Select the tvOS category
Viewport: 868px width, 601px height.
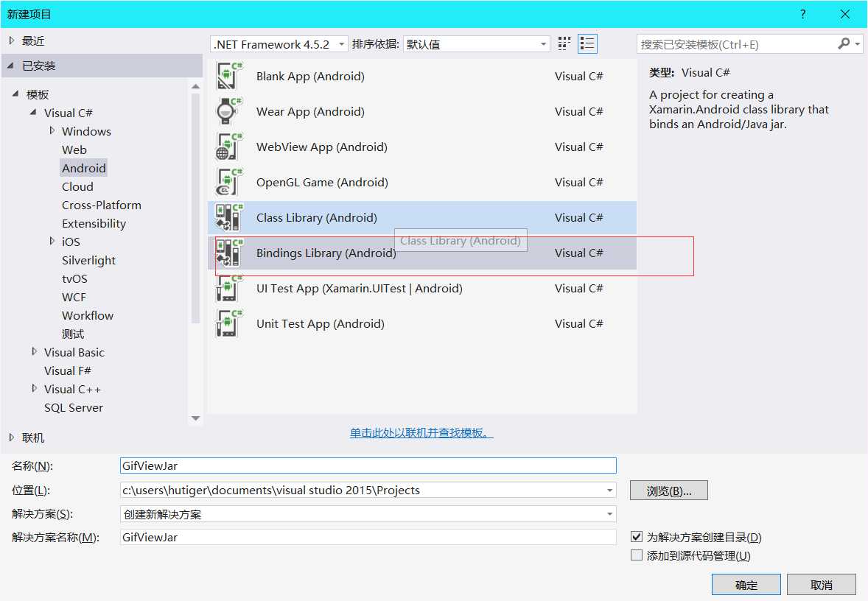coord(74,278)
